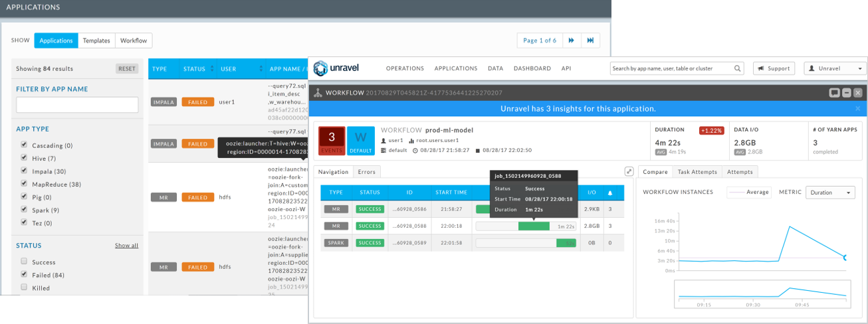The image size is (868, 324).
Task: Uncheck the Hive app type checkbox
Action: click(25, 158)
